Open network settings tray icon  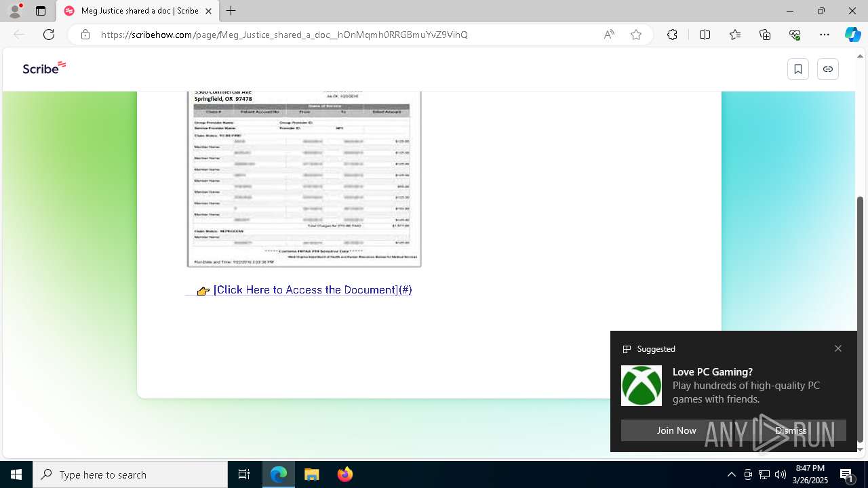(764, 474)
